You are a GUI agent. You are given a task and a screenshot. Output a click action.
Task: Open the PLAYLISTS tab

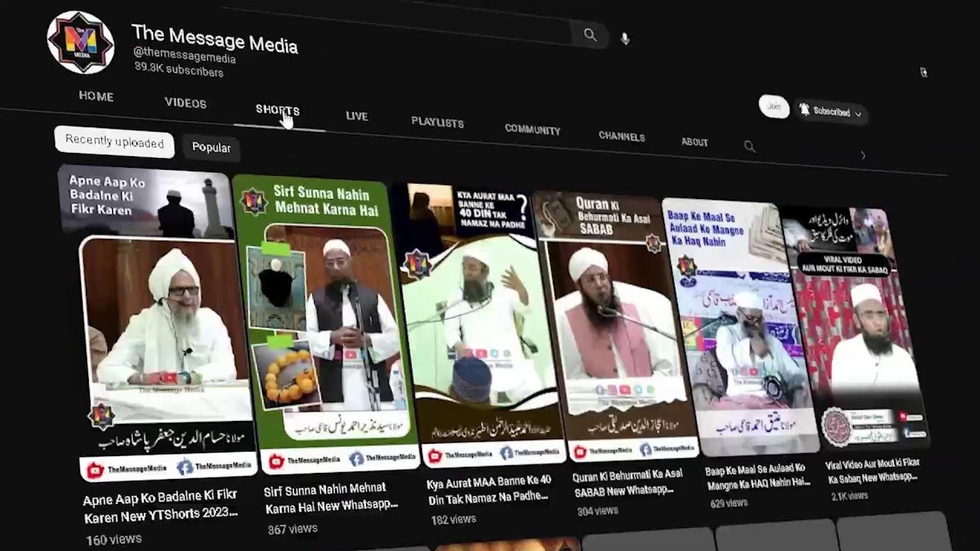437,122
